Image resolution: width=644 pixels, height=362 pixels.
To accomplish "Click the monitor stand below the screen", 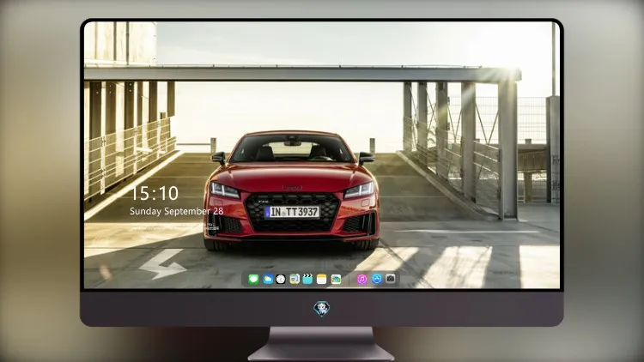I will 321,344.
